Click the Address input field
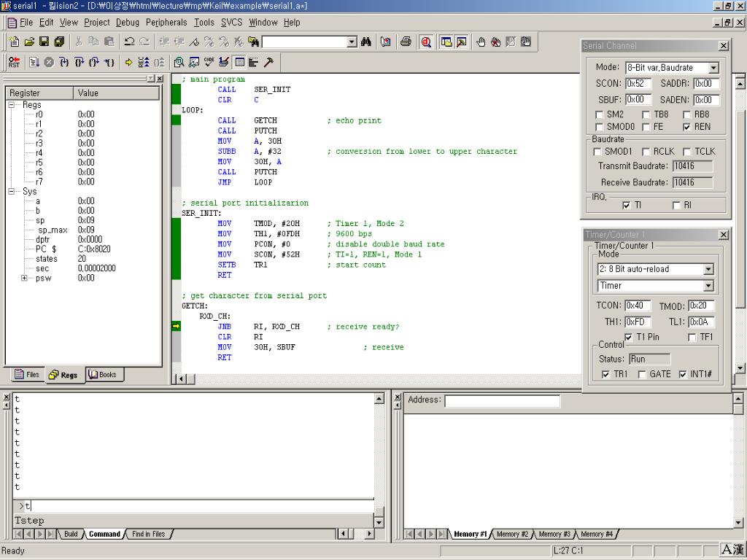 (502, 401)
